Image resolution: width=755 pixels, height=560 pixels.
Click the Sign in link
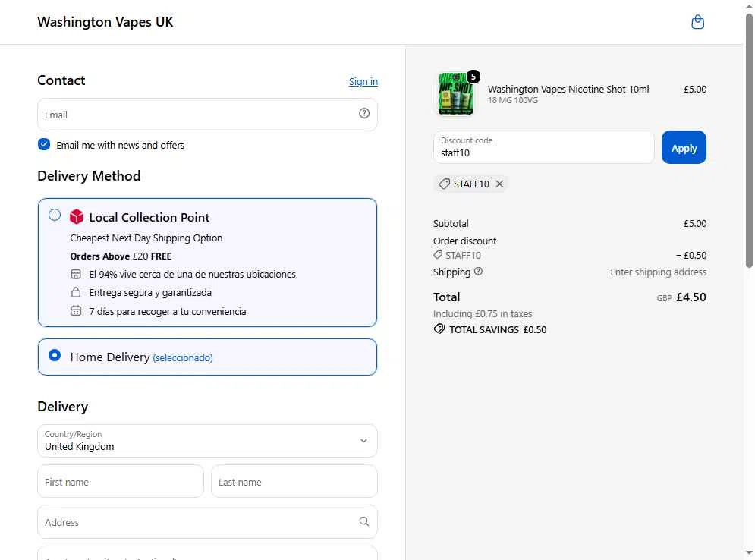[x=363, y=81]
